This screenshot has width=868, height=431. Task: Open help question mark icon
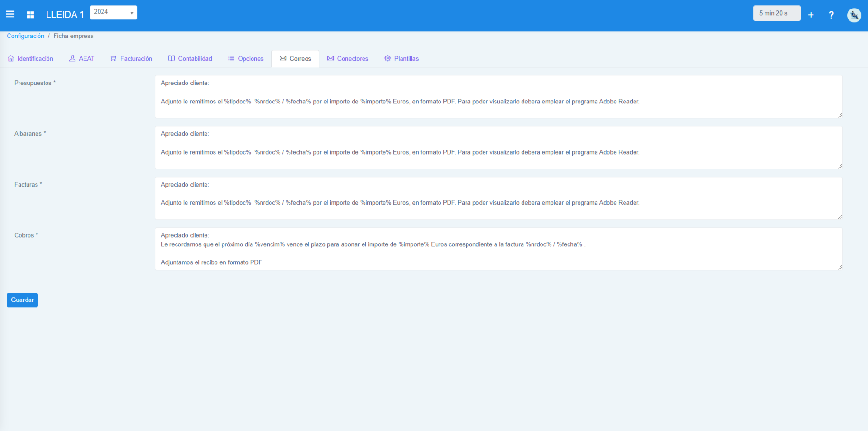[x=831, y=15]
